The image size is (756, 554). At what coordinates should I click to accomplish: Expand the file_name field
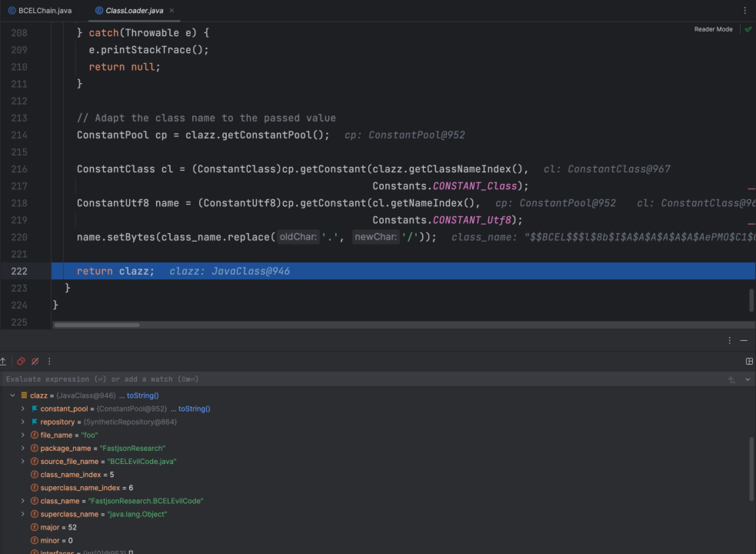pyautogui.click(x=23, y=435)
